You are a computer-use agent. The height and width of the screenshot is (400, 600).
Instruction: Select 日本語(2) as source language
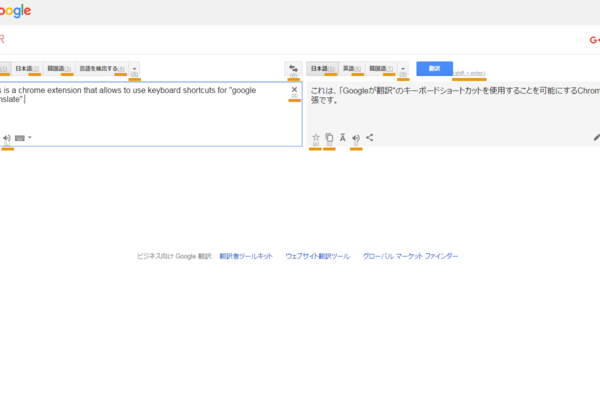27,69
